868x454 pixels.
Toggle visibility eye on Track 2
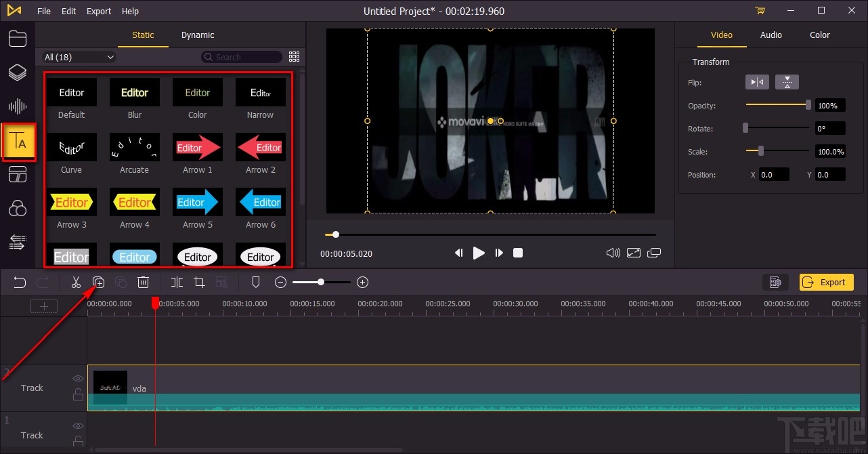pyautogui.click(x=78, y=379)
